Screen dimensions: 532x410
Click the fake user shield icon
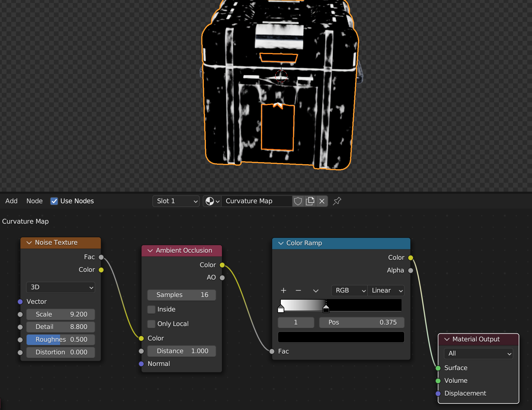[298, 201]
